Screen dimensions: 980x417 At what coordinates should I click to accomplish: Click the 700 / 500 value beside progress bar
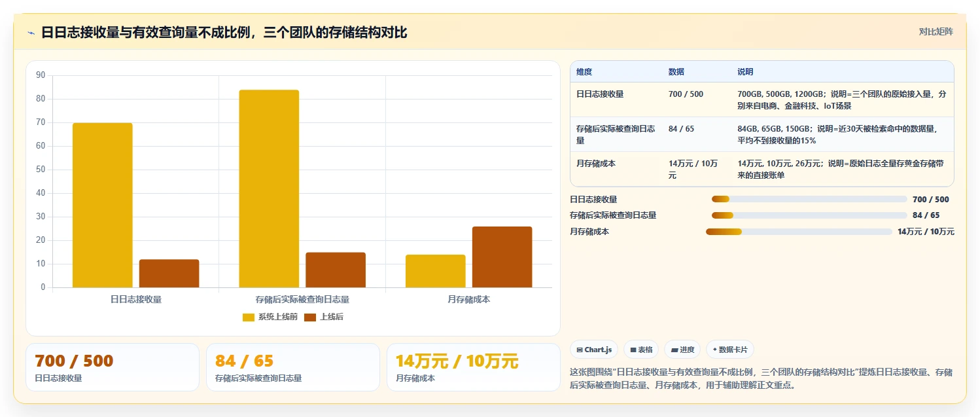[x=930, y=200]
